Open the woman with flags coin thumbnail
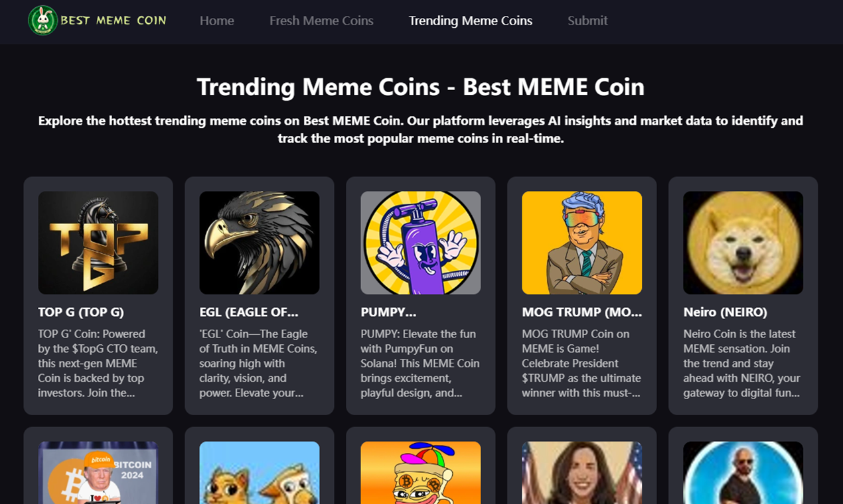The width and height of the screenshot is (843, 504). (582, 473)
